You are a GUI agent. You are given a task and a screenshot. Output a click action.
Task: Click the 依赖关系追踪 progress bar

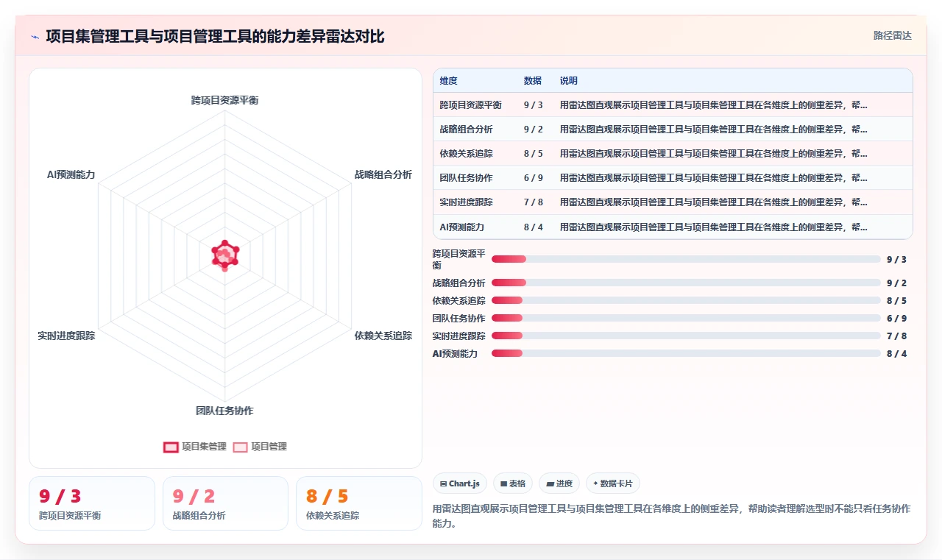tap(686, 300)
